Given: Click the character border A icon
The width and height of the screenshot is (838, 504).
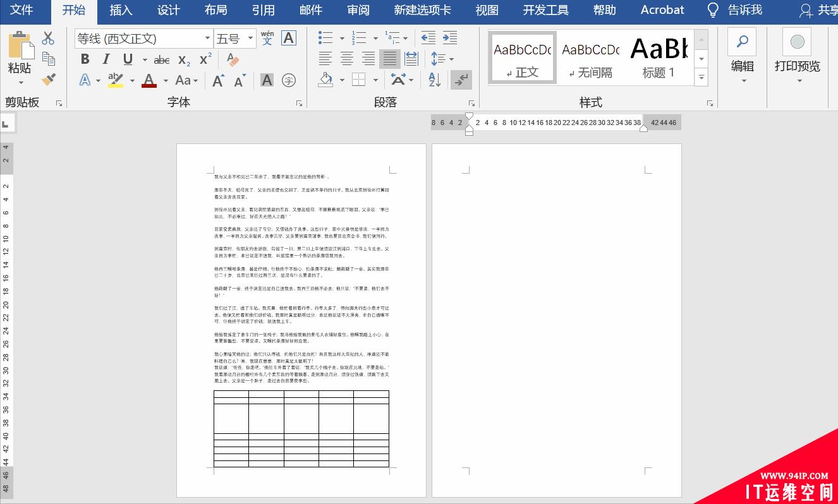Looking at the screenshot, I should [288, 38].
